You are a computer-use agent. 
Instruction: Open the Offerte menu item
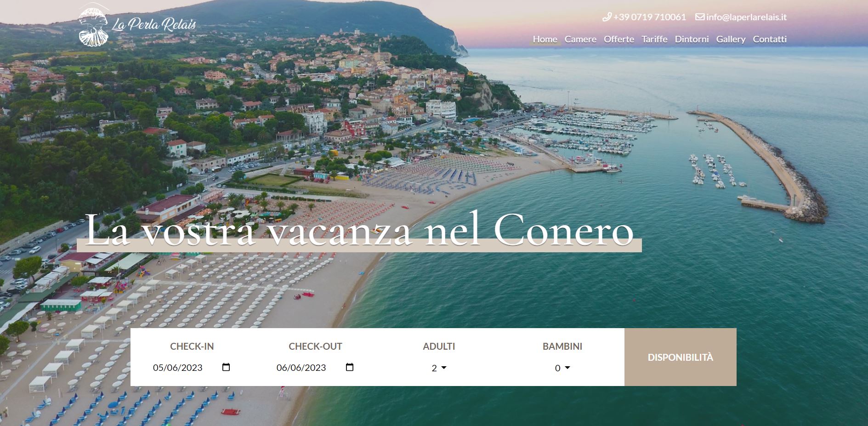click(619, 40)
